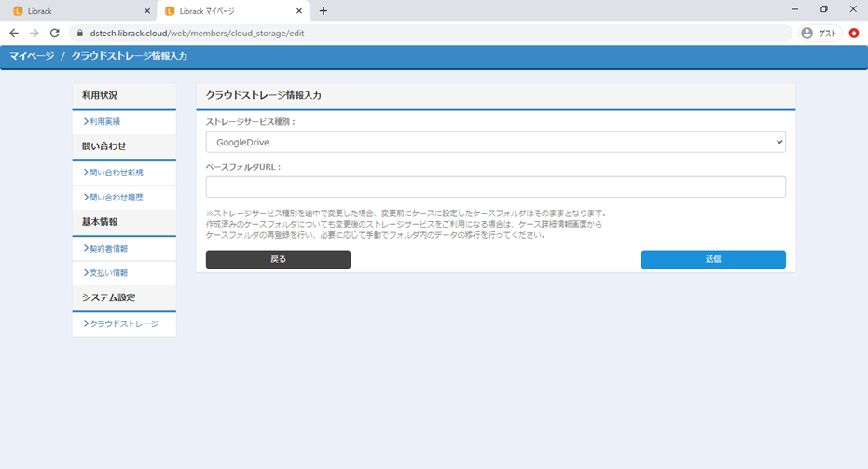868x469 pixels.
Task: Open the マイページ breadcrumb link
Action: tap(32, 56)
